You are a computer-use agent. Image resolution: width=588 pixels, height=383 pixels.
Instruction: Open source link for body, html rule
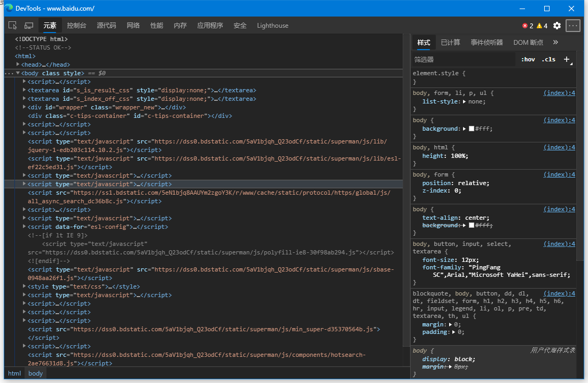tap(559, 147)
